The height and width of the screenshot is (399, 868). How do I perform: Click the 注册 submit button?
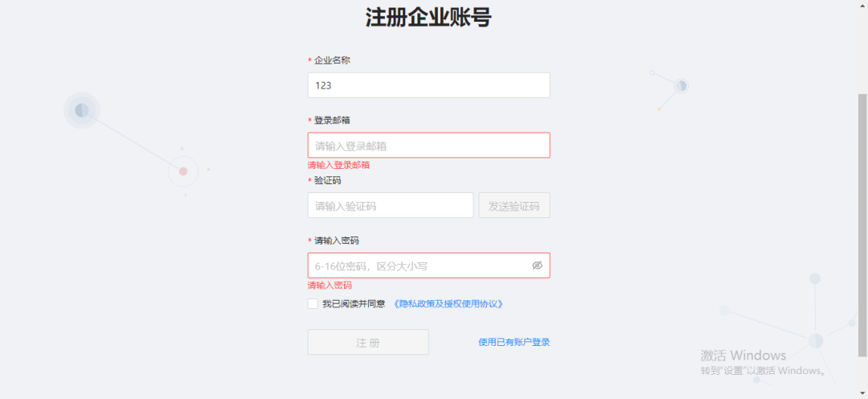point(368,342)
